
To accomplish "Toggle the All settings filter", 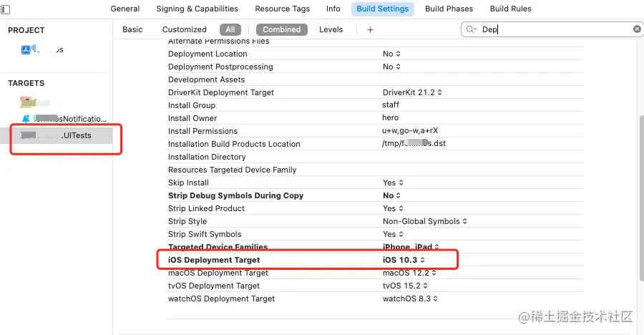I will pos(230,29).
